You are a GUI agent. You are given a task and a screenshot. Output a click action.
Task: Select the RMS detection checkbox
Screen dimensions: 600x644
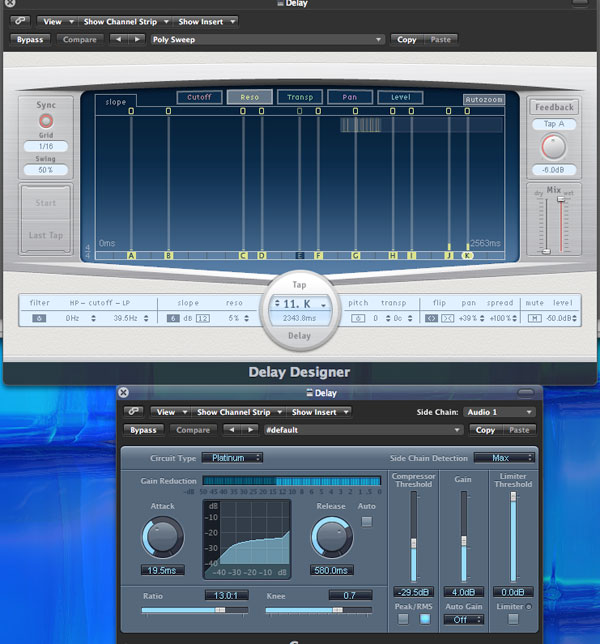425,619
